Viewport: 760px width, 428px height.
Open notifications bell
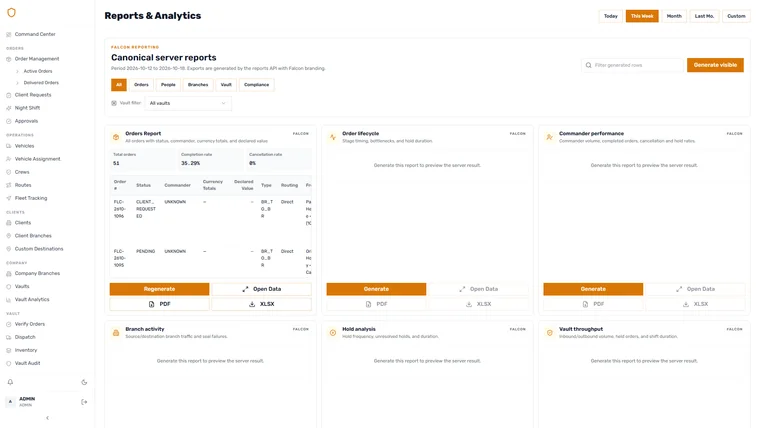click(x=10, y=382)
